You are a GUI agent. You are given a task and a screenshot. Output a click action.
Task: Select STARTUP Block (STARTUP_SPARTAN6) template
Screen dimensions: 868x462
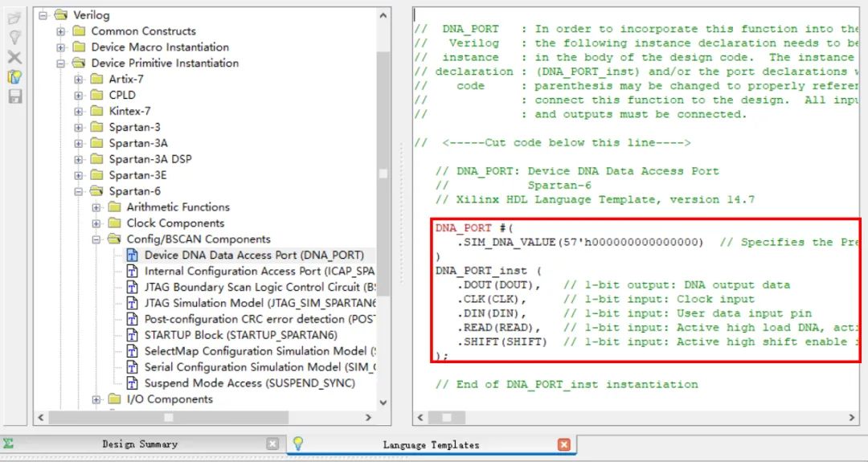pos(241,335)
